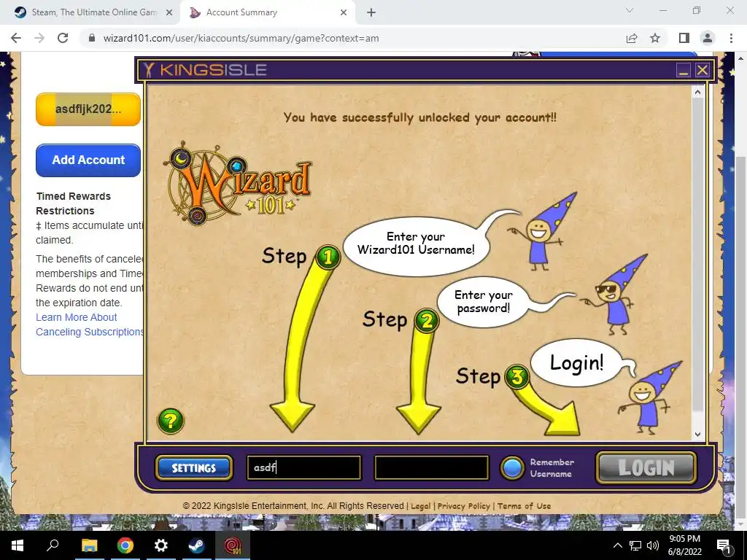Open Windows taskbar search

coord(53,545)
